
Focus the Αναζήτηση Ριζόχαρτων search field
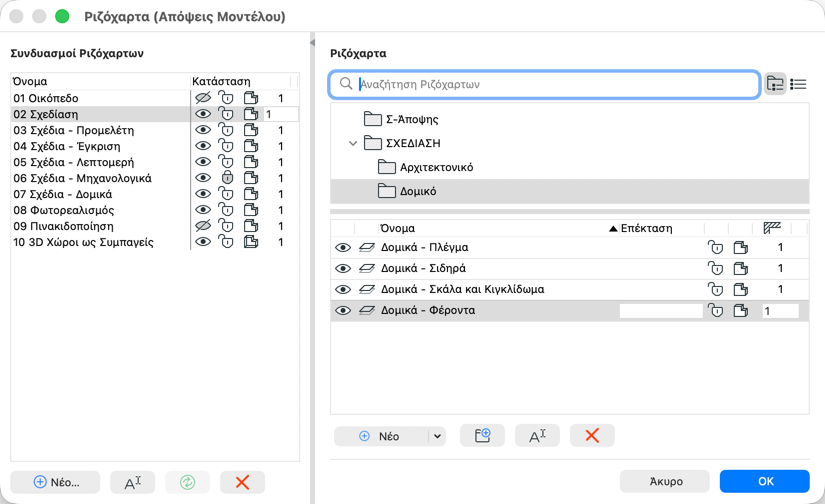coord(545,84)
